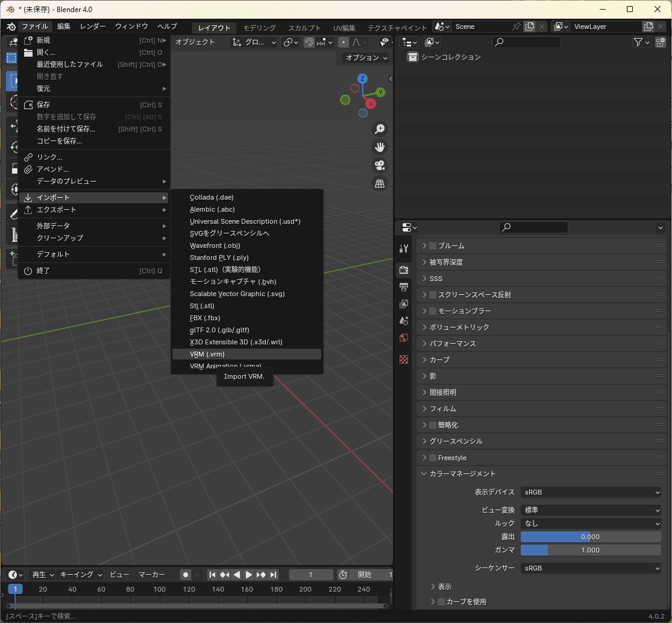Open the 表示デバイス sRGB dropdown
Viewport: 672px width, 623px height.
pyautogui.click(x=591, y=492)
